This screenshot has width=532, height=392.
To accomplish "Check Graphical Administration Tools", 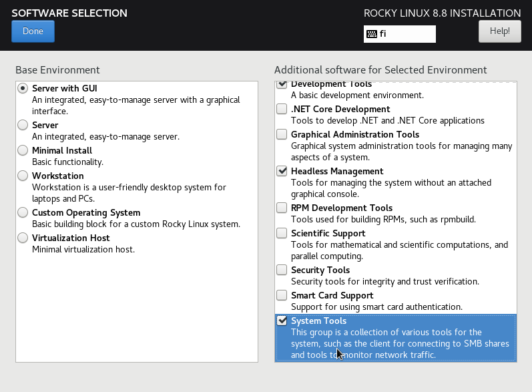I will click(282, 134).
